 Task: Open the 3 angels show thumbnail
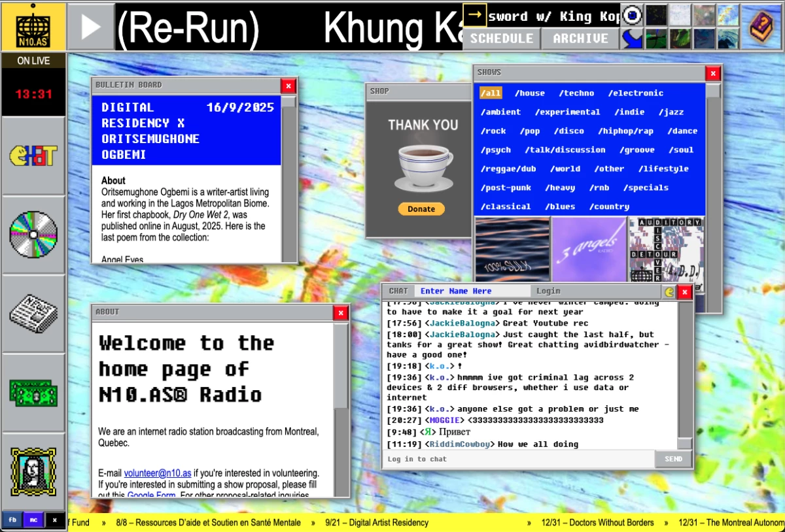(589, 248)
